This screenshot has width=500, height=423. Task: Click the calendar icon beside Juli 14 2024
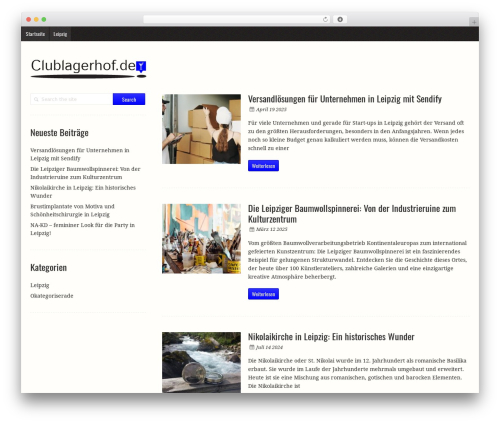252,347
